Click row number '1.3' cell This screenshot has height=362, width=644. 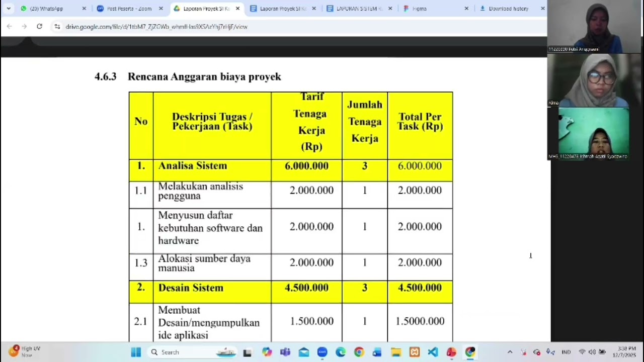(x=141, y=262)
